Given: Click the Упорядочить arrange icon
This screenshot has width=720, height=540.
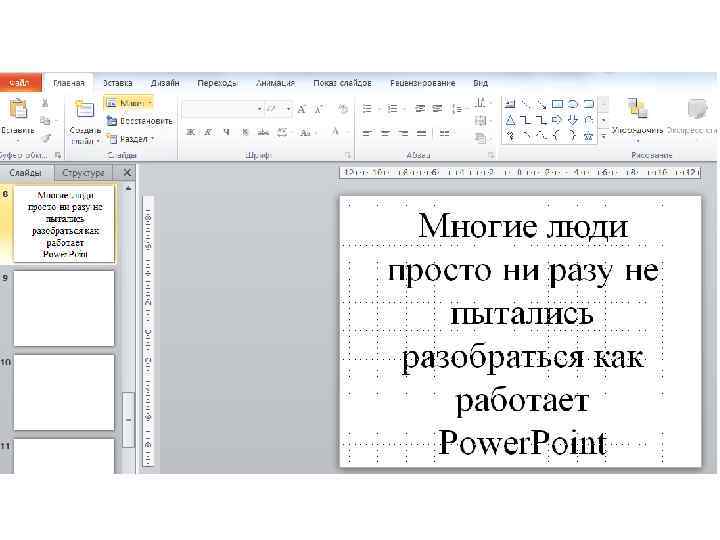Looking at the screenshot, I should pos(637,110).
